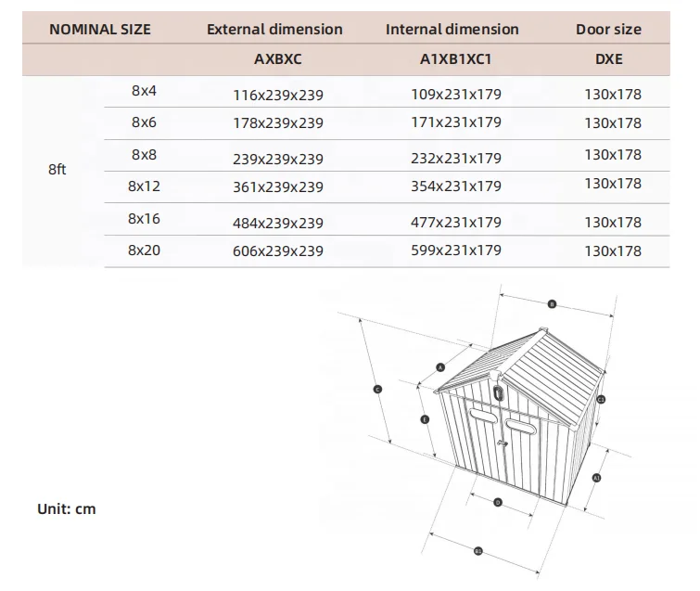This screenshot has height=591, width=700.
Task: Click the left door window of the shed
Action: [x=481, y=415]
